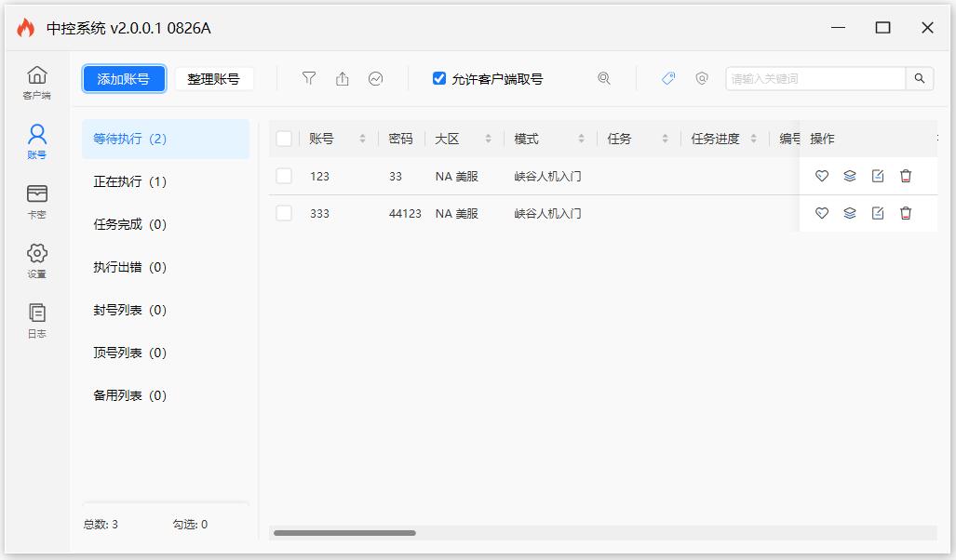The image size is (956, 560).
Task: Click the horizontal scrollbar under the table
Action: (x=344, y=533)
